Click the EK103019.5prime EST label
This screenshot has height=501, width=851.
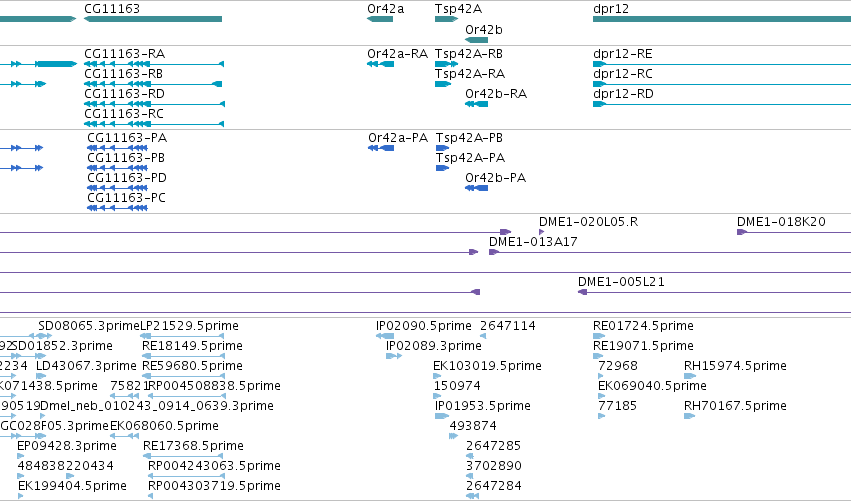[x=487, y=366]
